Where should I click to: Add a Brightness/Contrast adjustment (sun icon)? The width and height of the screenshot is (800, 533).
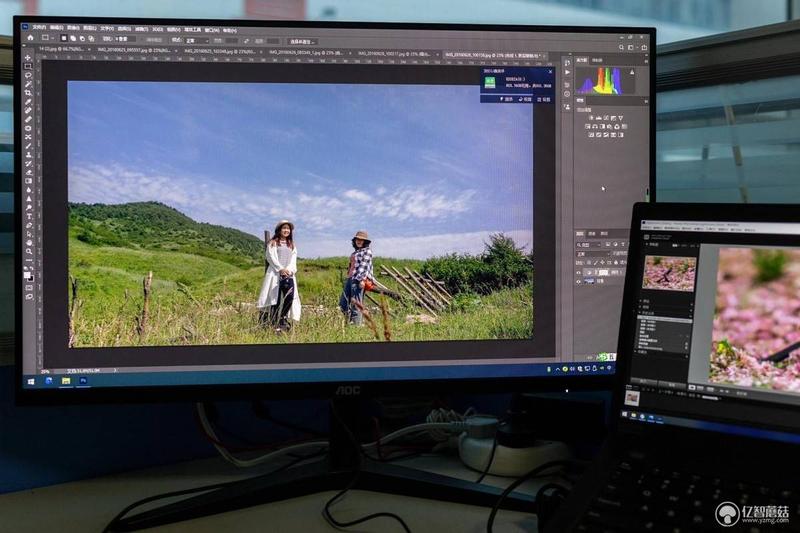pos(591,118)
